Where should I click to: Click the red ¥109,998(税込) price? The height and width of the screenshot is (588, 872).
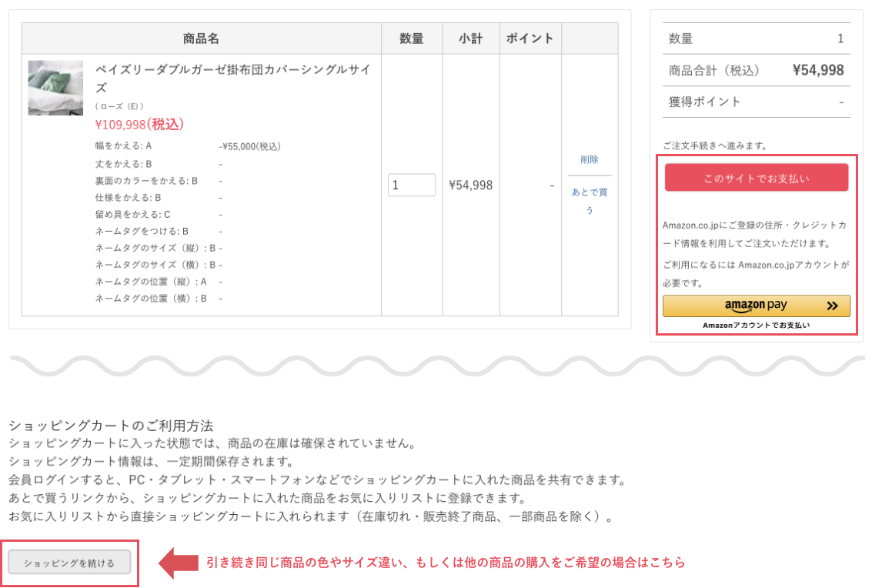[x=139, y=125]
